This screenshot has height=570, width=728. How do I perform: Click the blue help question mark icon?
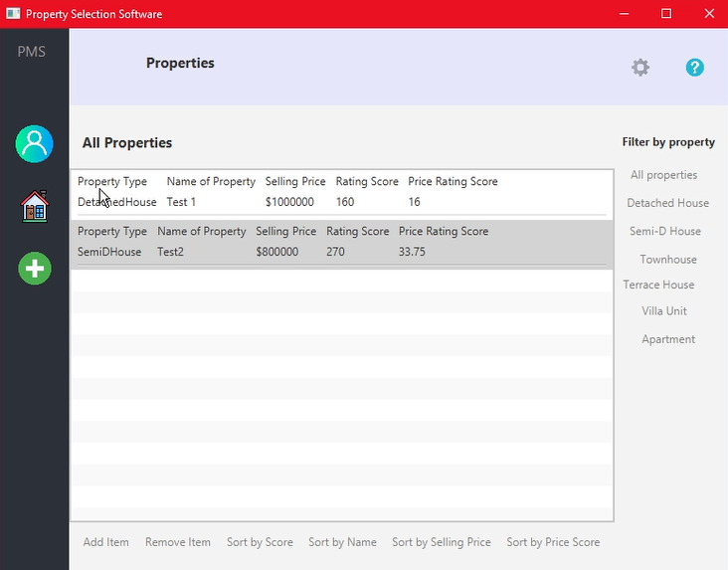[695, 68]
